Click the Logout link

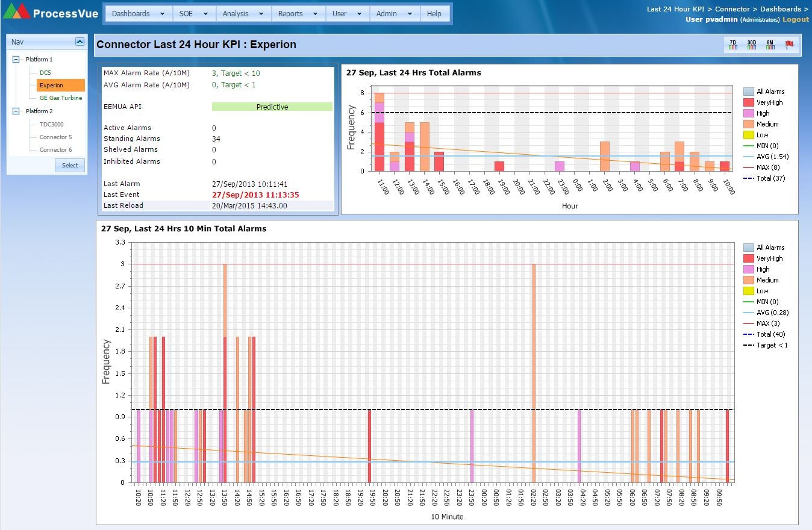796,19
